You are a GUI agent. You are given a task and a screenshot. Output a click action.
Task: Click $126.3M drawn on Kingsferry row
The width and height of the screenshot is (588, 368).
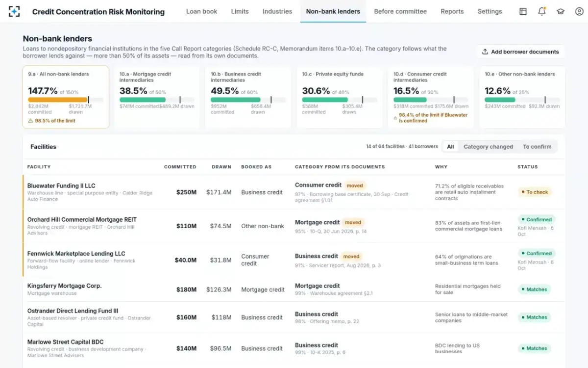point(219,289)
